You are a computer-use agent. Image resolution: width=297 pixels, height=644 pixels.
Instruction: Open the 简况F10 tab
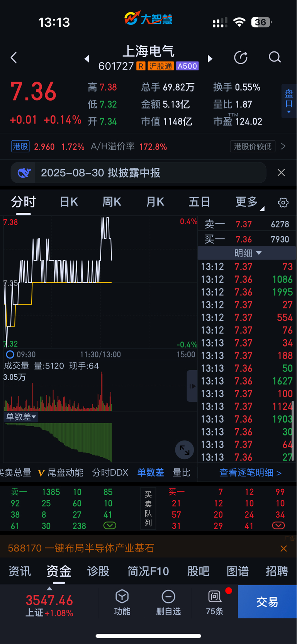pos(148,571)
